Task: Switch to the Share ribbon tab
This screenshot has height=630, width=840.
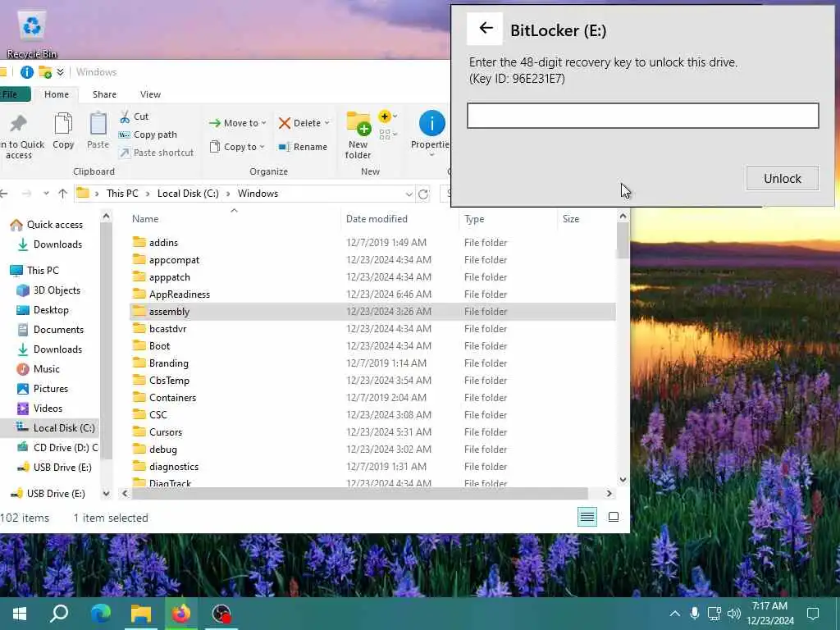Action: pos(104,94)
